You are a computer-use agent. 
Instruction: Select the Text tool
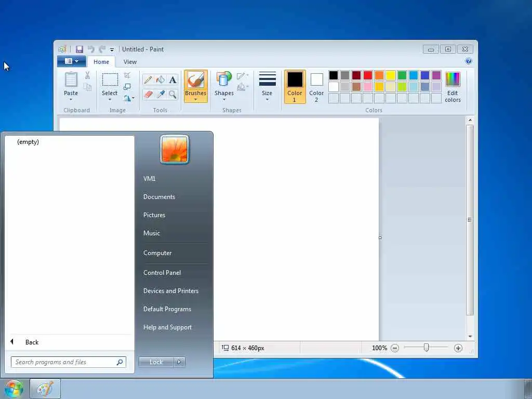pos(172,79)
